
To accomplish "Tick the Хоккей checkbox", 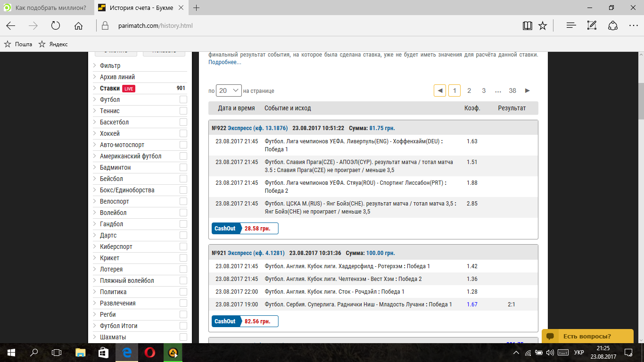I will [x=183, y=133].
